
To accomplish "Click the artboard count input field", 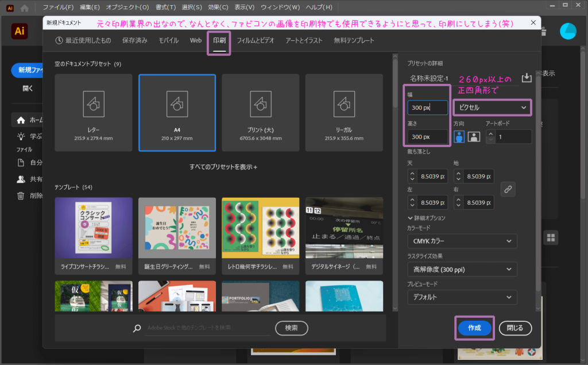I will click(513, 137).
